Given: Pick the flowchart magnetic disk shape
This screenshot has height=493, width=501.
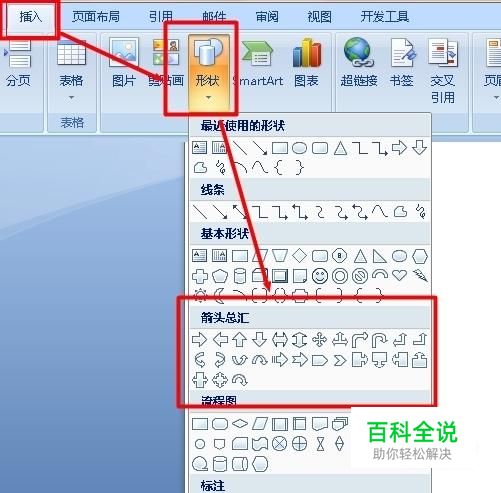Looking at the screenshot, I should point(220,464).
